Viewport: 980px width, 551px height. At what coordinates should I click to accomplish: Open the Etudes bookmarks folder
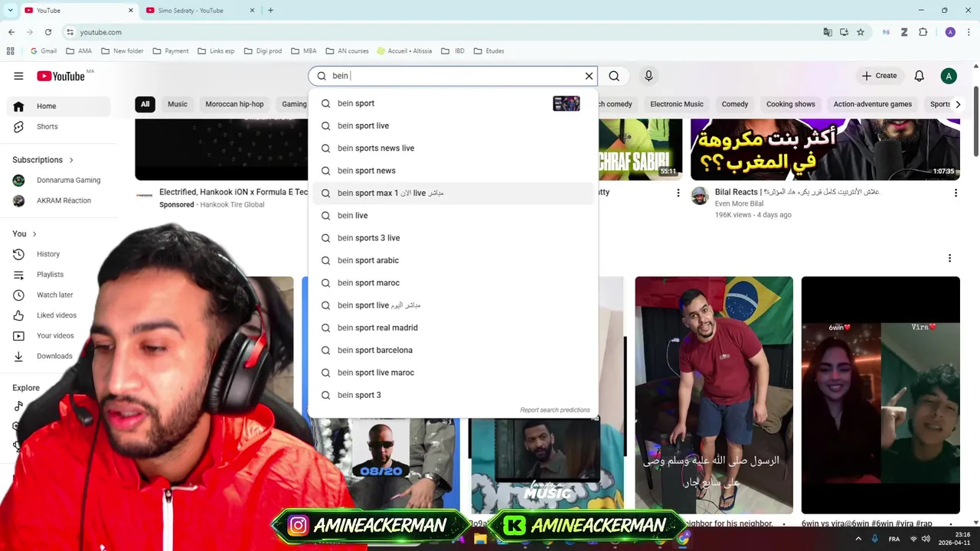488,51
